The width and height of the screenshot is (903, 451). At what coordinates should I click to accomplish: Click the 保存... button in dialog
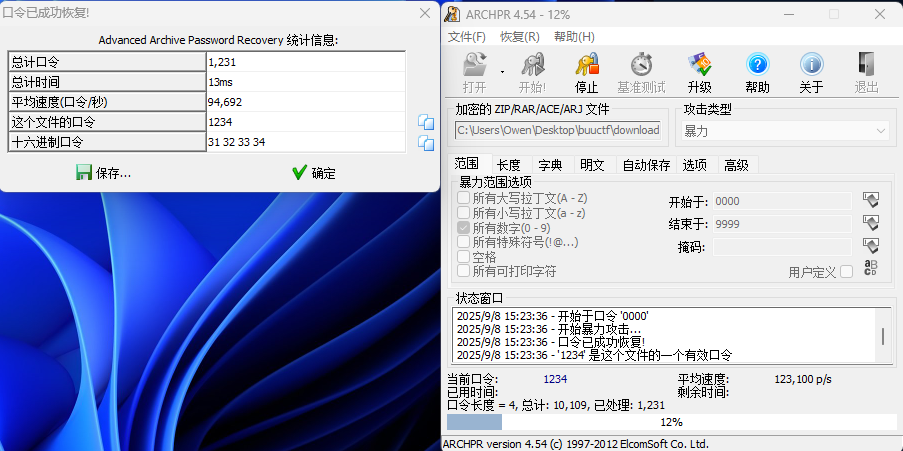pyautogui.click(x=104, y=173)
